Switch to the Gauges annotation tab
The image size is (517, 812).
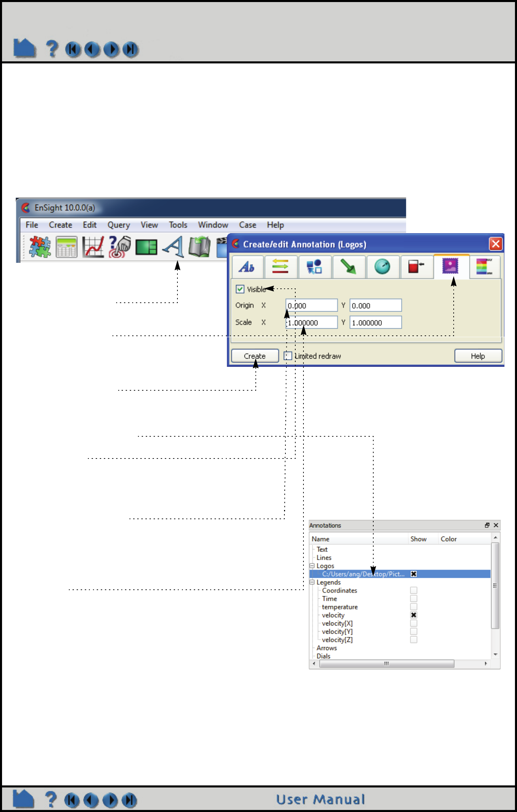click(x=417, y=267)
